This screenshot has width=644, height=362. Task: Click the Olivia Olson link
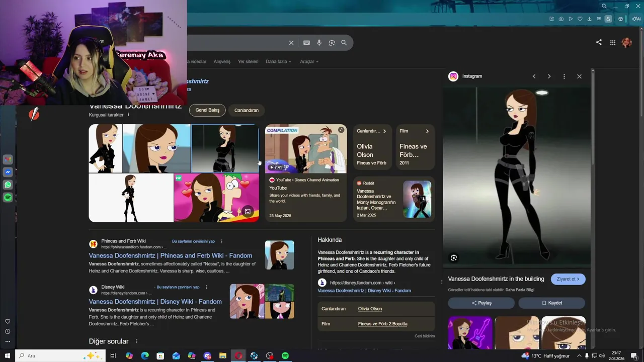pos(370,309)
